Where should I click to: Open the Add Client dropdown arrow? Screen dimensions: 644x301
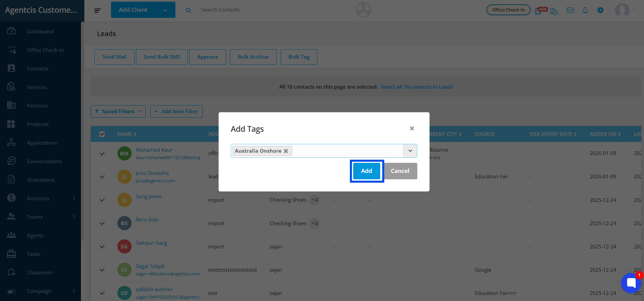[165, 10]
